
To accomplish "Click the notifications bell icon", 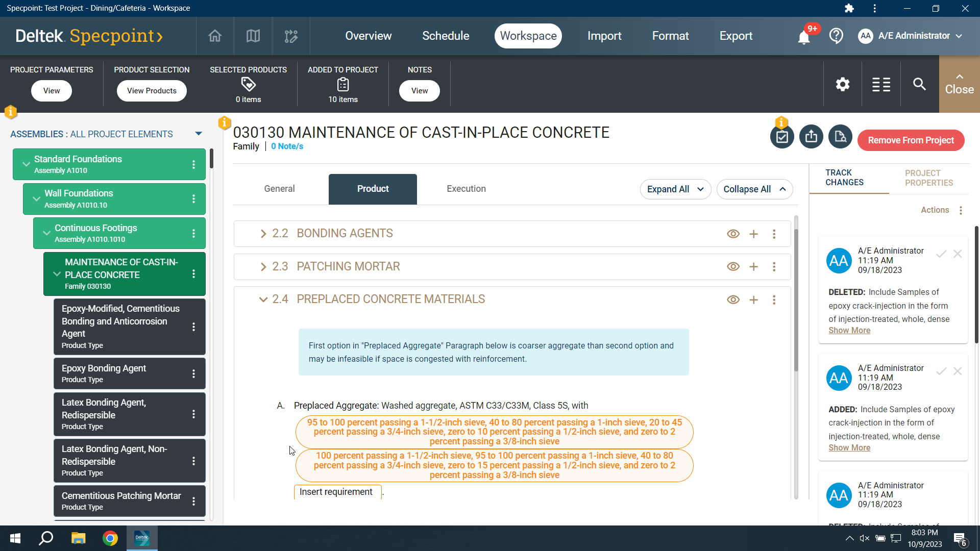I will click(804, 37).
